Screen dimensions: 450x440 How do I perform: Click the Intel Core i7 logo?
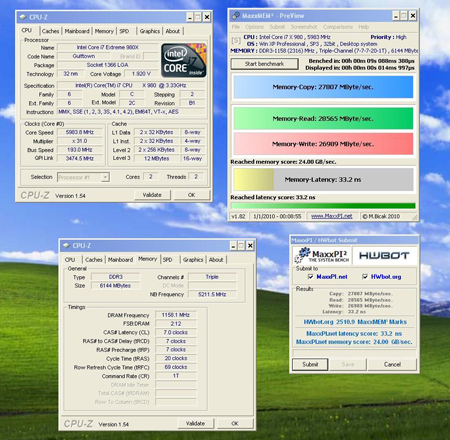[184, 60]
